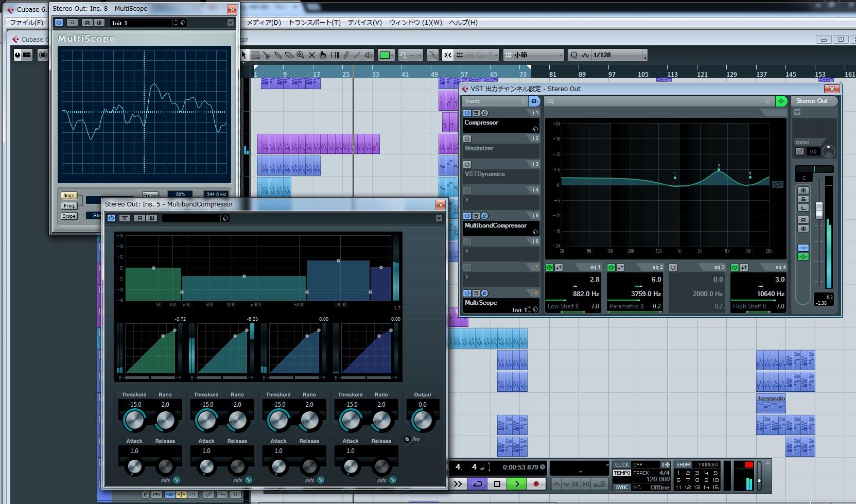Open the MultibandCompressor editor e icon
The image size is (856, 504).
(x=484, y=216)
